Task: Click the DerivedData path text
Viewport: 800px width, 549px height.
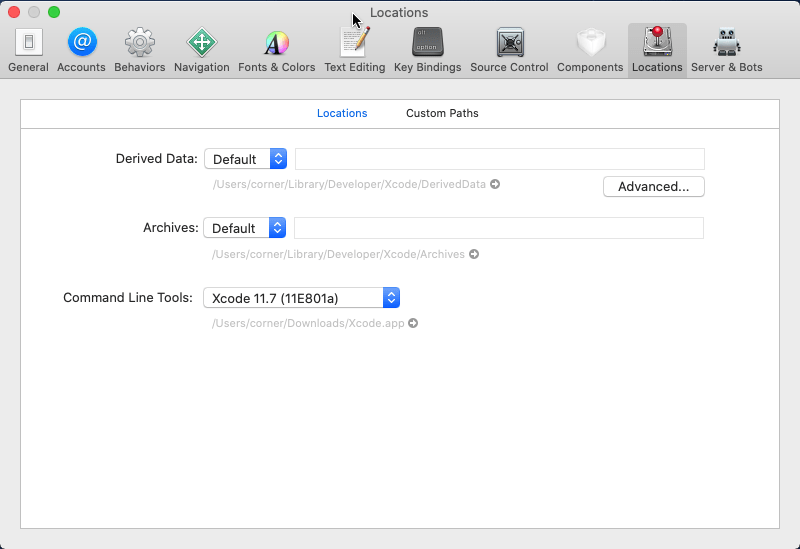Action: (x=349, y=184)
